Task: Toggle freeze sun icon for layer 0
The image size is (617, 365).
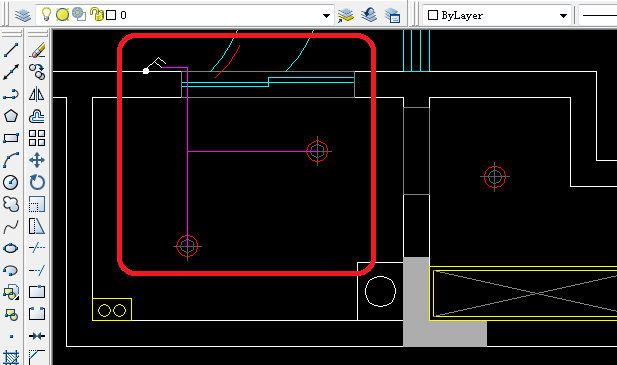Action: 62,15
